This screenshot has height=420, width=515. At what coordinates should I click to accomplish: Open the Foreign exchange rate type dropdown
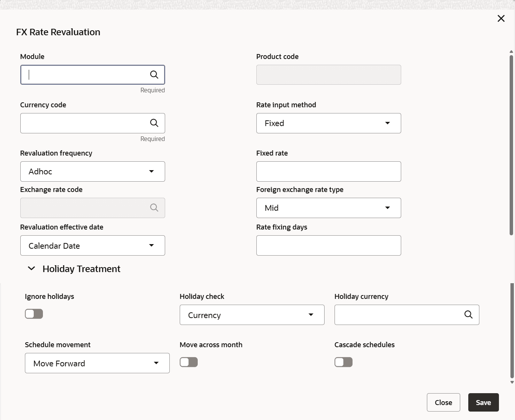[328, 208]
